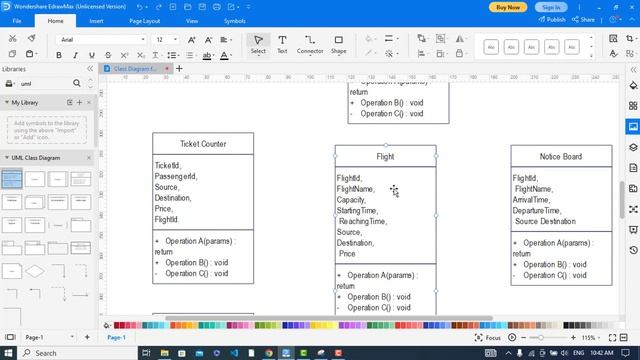Select the Class Diagram document tab
This screenshot has height=360, width=640.
[135, 69]
